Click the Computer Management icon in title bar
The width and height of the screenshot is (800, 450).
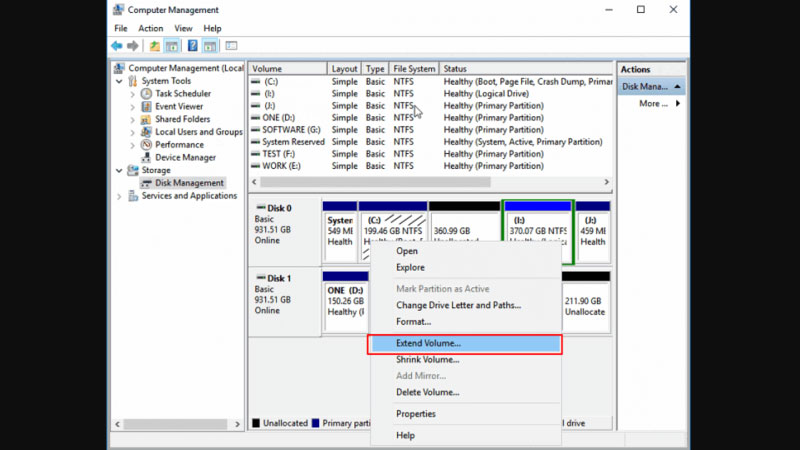click(x=118, y=10)
